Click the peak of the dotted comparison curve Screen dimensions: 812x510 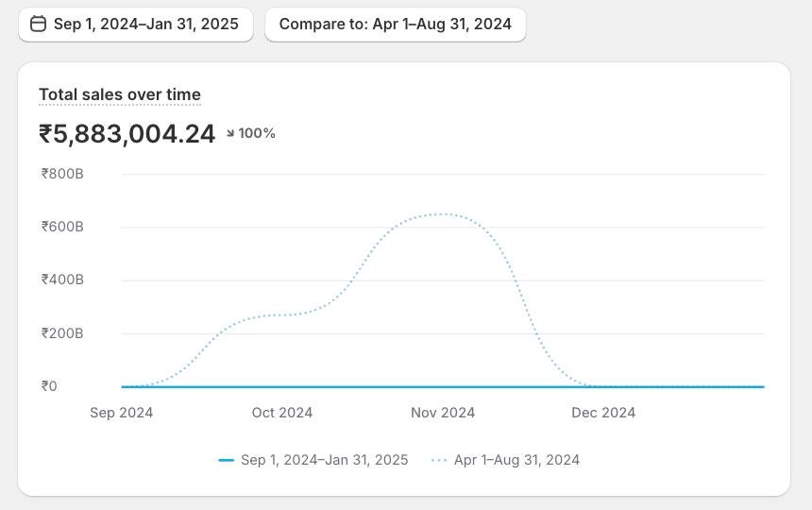pyautogui.click(x=442, y=214)
